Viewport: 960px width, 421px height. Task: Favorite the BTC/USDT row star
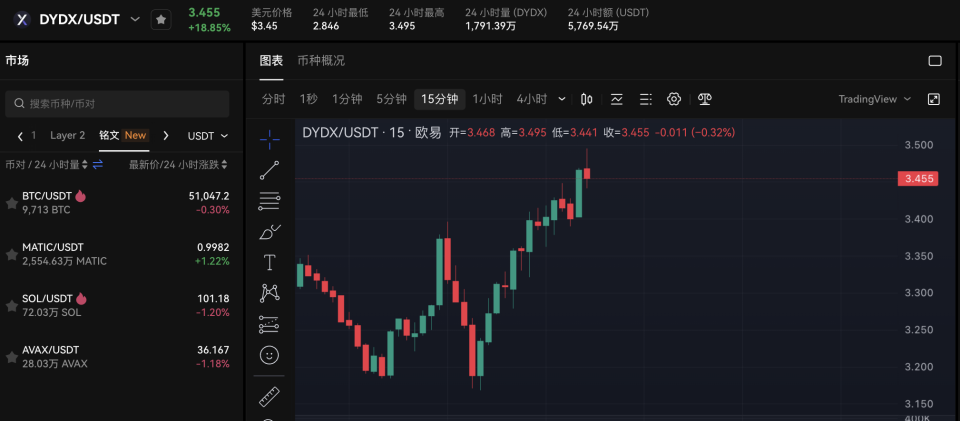click(x=11, y=203)
